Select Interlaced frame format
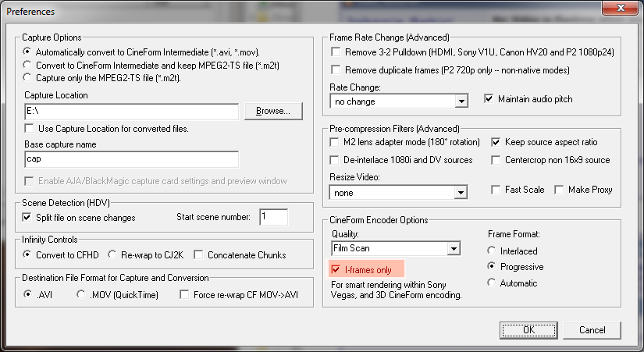644x352 pixels. coord(491,251)
